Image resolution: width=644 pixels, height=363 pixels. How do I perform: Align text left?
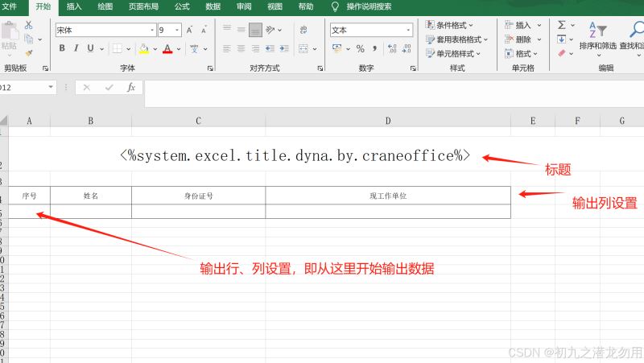click(227, 49)
